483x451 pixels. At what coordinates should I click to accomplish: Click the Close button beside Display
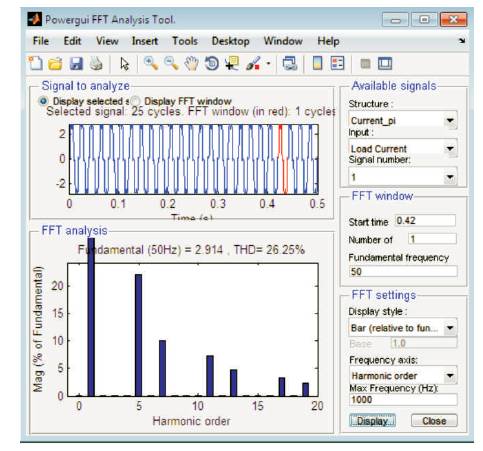click(434, 421)
